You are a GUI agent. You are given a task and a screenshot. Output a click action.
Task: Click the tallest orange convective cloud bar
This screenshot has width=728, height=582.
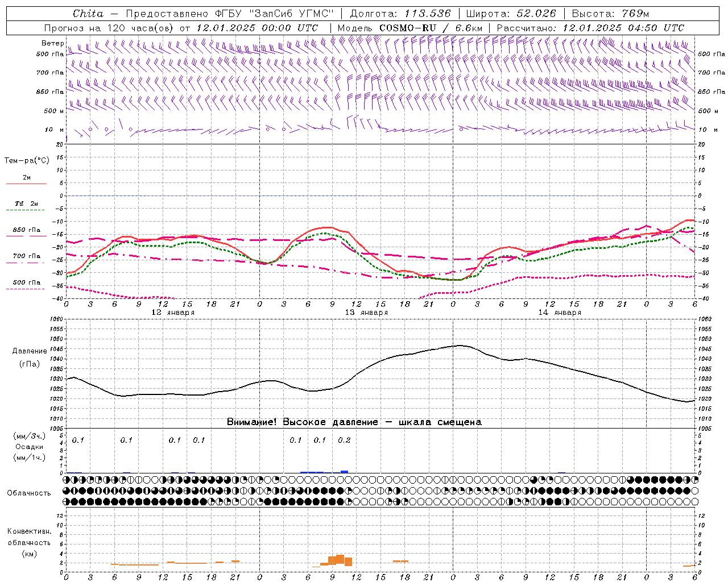tap(340, 560)
